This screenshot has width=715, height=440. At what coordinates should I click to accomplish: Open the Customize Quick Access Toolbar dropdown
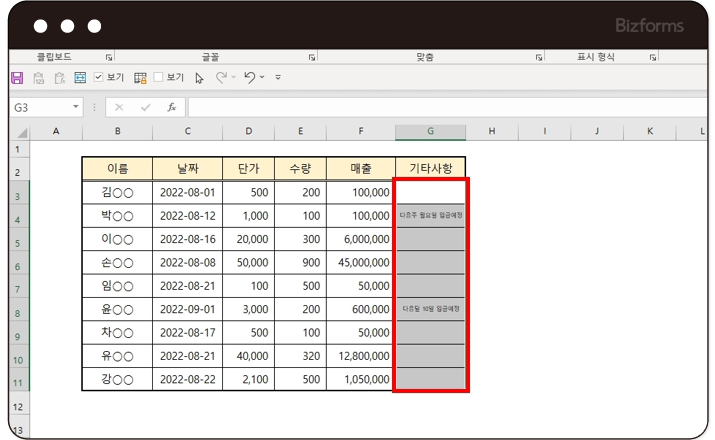click(278, 77)
